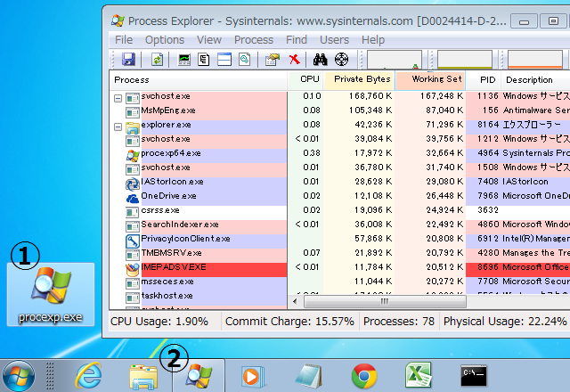Open the Options menu
This screenshot has height=392, width=570.
[x=165, y=39]
